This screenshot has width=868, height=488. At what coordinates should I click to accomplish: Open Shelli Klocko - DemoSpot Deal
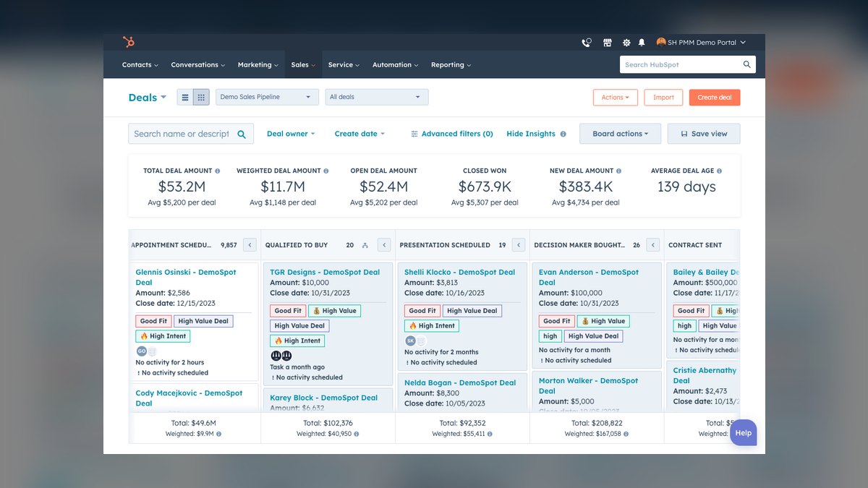point(459,273)
